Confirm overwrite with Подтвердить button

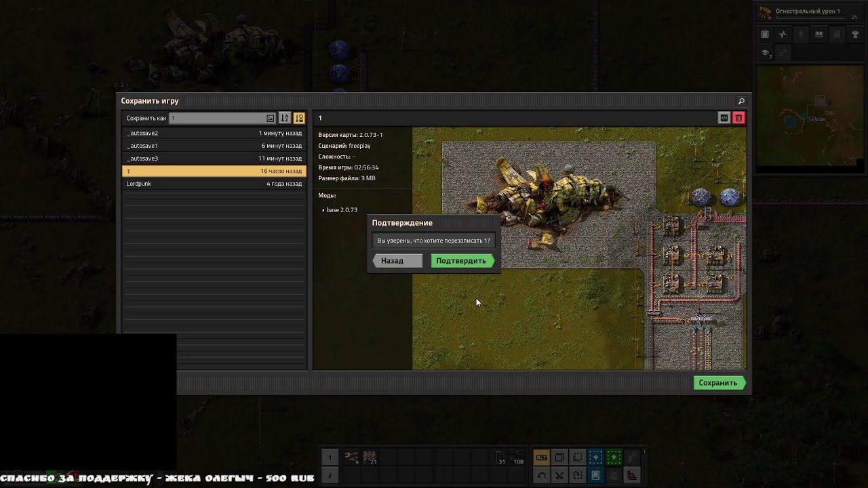pyautogui.click(x=462, y=261)
